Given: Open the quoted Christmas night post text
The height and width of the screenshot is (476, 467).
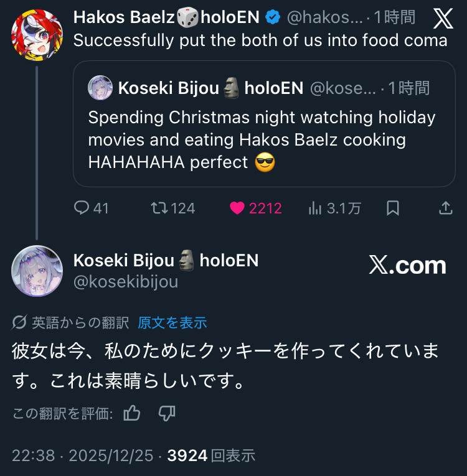Looking at the screenshot, I should [262, 140].
